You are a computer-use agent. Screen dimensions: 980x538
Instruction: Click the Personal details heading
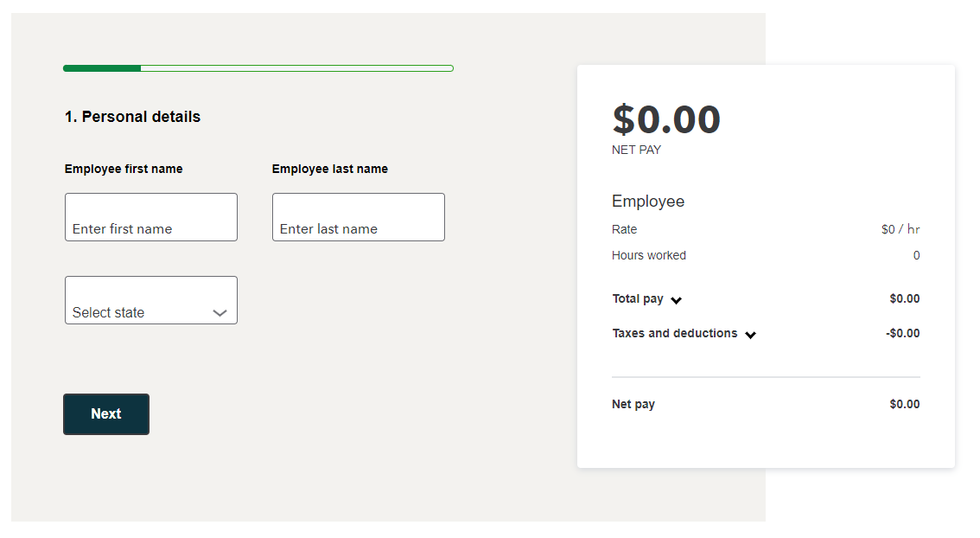pos(132,117)
